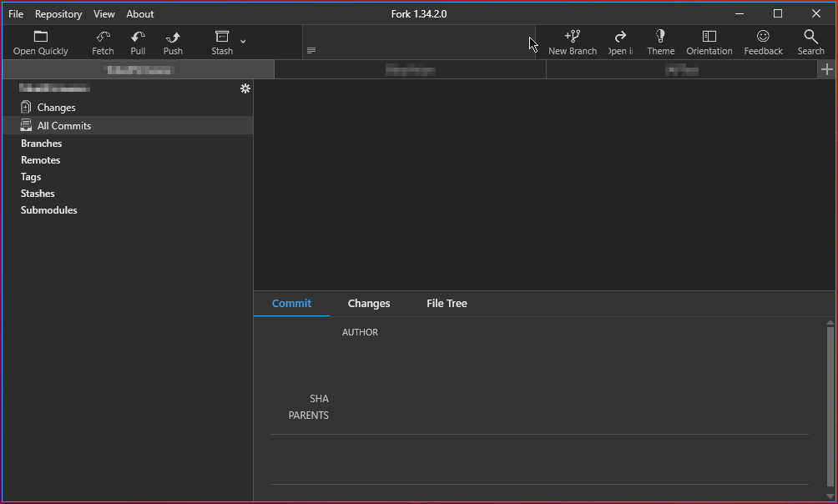Select the first blurred repository tab

[x=139, y=69]
